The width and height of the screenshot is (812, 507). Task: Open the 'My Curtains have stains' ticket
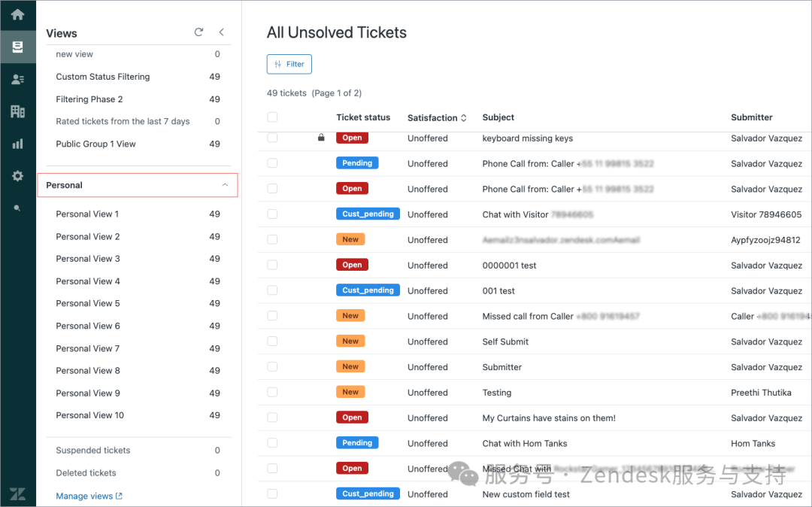coord(549,418)
